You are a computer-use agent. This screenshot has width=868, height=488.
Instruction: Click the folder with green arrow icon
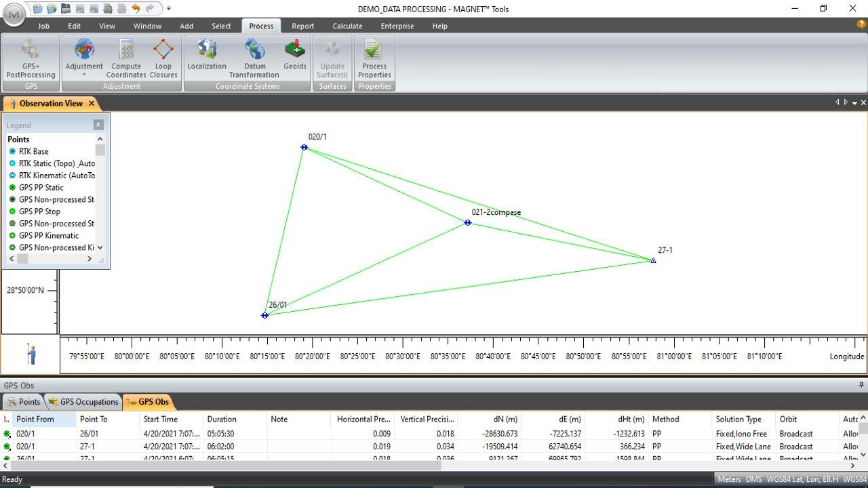pos(51,9)
